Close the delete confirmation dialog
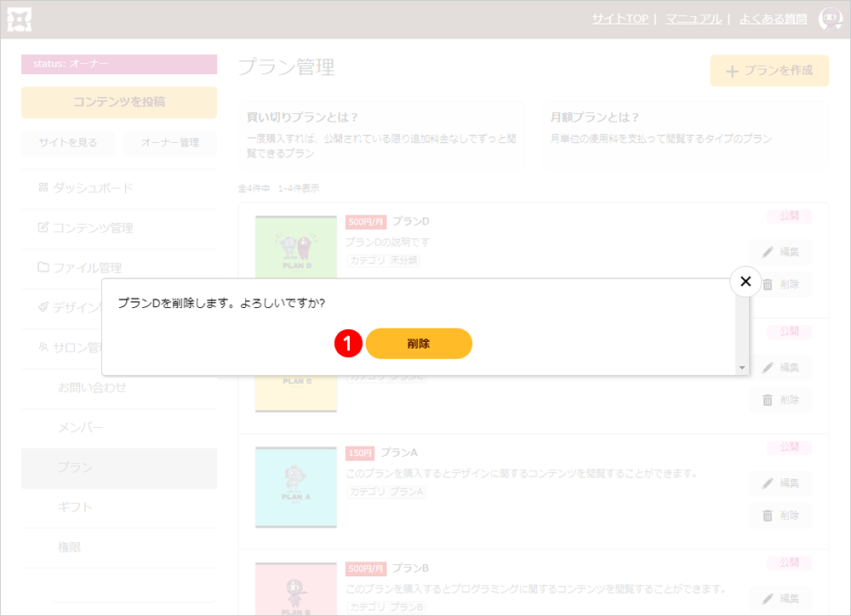Screen dimensions: 851x616 click(745, 282)
